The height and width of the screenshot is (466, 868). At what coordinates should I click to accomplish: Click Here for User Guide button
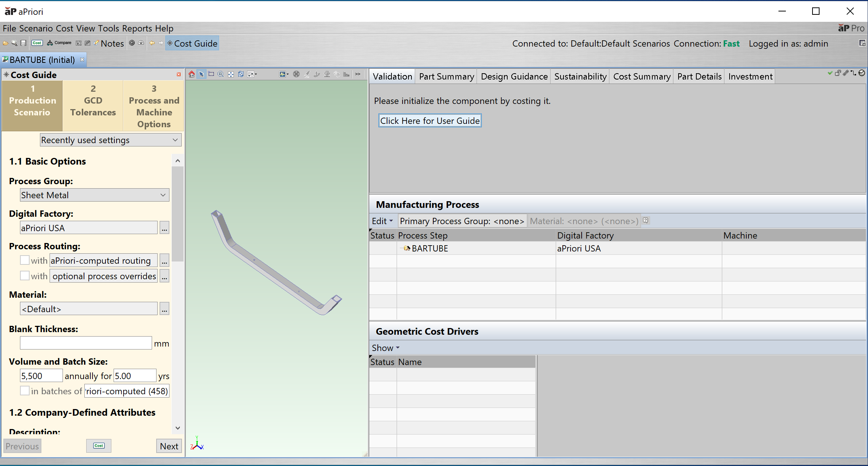click(430, 121)
